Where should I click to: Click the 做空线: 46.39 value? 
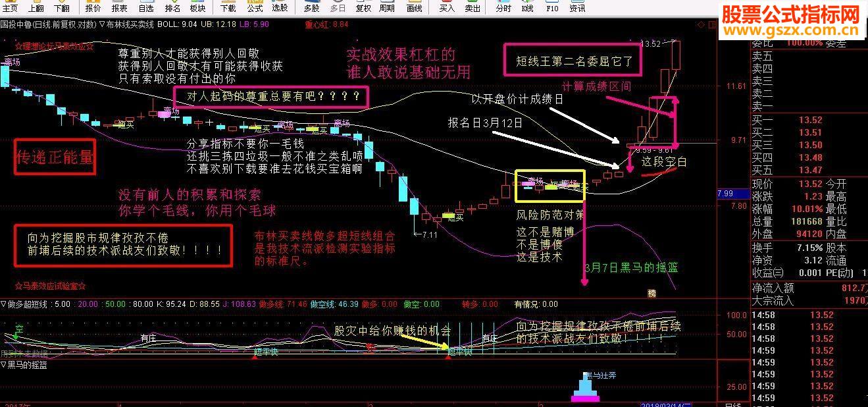(334, 304)
